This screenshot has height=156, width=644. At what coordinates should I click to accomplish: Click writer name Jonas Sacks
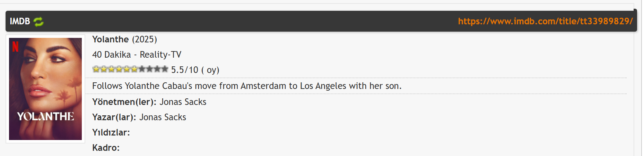[163, 117]
